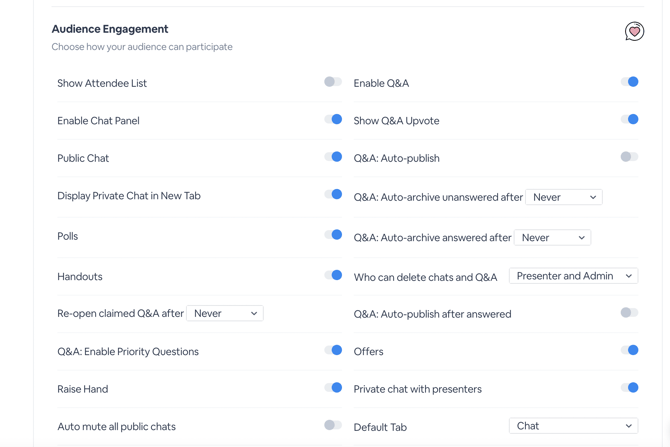Viewport: 670px width, 447px height.
Task: Enable the Q&A Auto-publish toggle
Action: (x=629, y=157)
